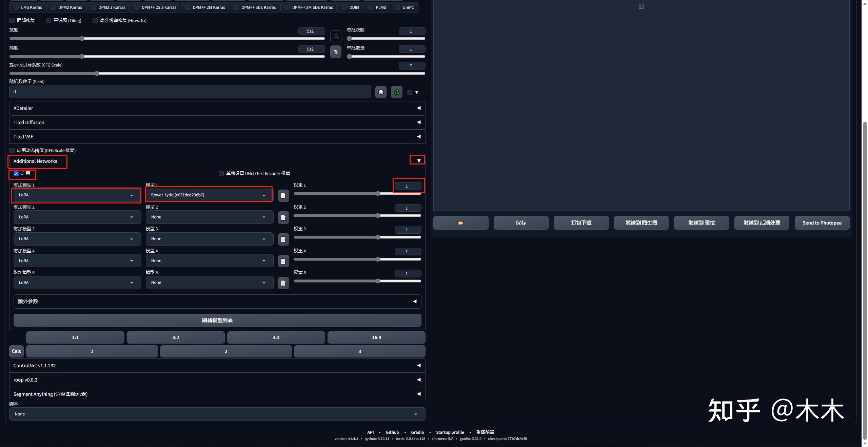
Task: Check 单独设置 UNet/Text Encoder 权重
Action: point(221,173)
